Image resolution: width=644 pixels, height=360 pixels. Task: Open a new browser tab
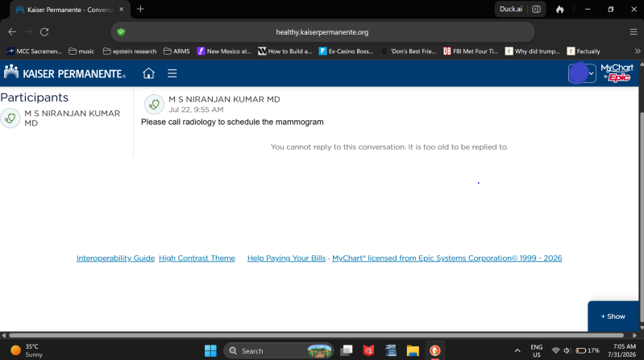pos(140,9)
